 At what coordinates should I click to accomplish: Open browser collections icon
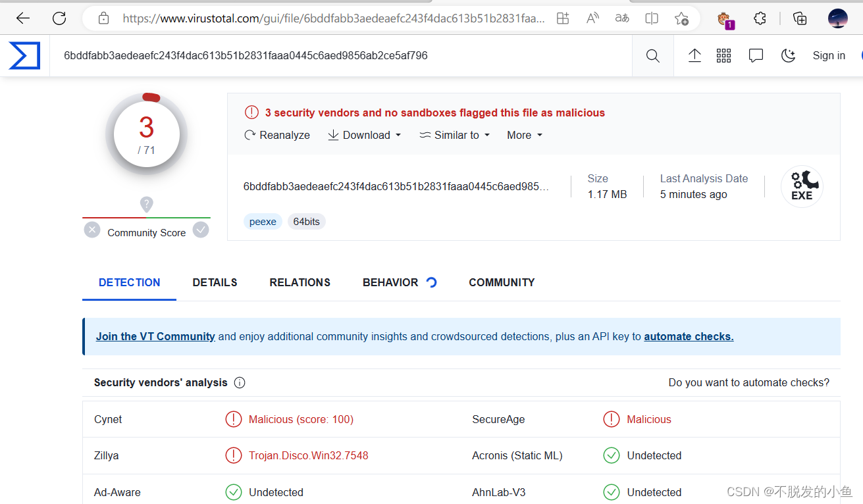pos(800,18)
